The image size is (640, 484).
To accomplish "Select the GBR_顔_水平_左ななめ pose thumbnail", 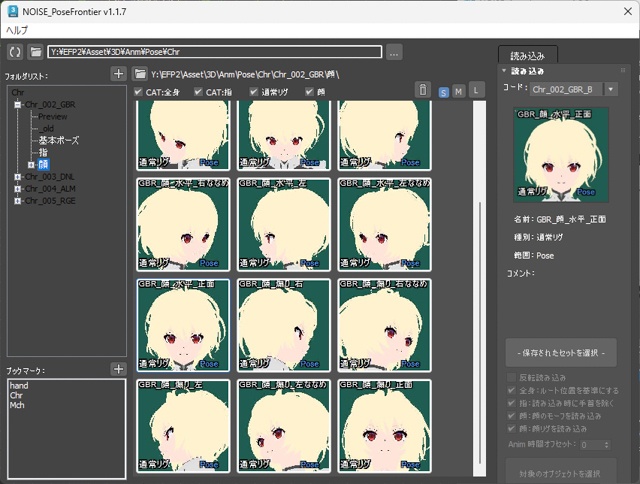I will pos(384,224).
